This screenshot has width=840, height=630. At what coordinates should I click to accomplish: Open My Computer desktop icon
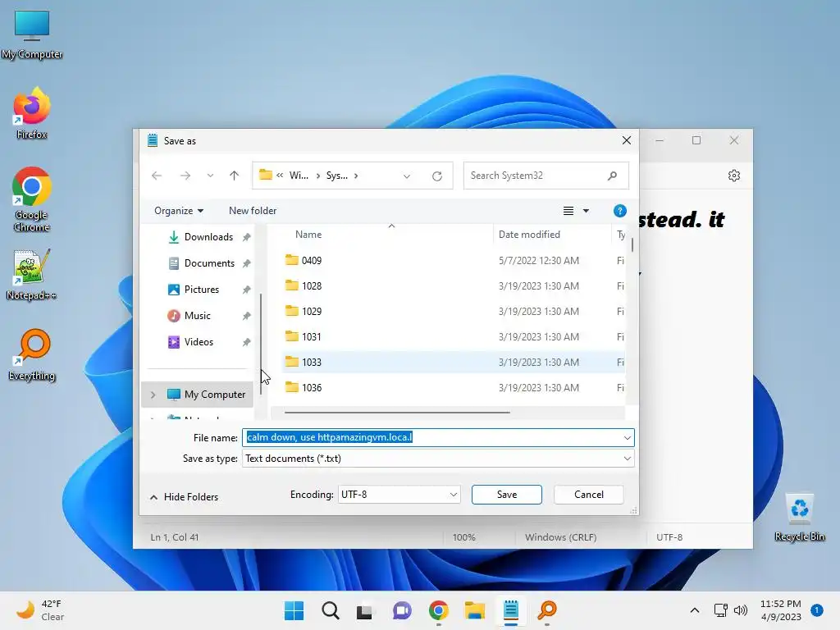coord(32,34)
